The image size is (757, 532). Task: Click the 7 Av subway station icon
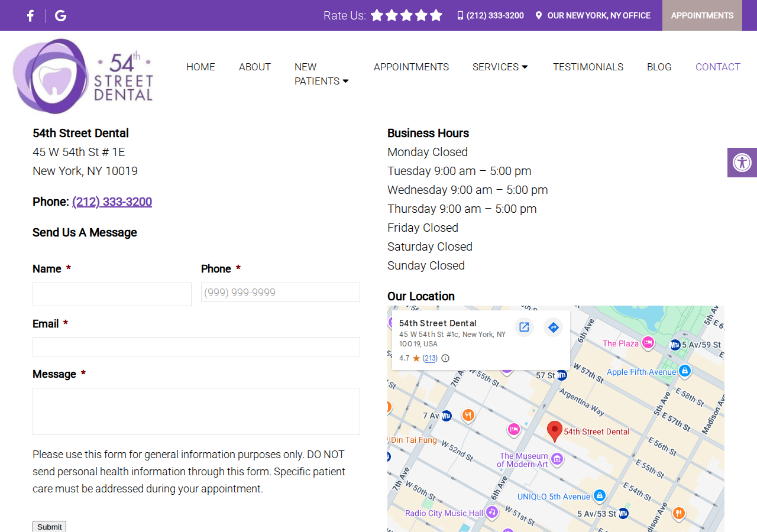[x=447, y=416]
